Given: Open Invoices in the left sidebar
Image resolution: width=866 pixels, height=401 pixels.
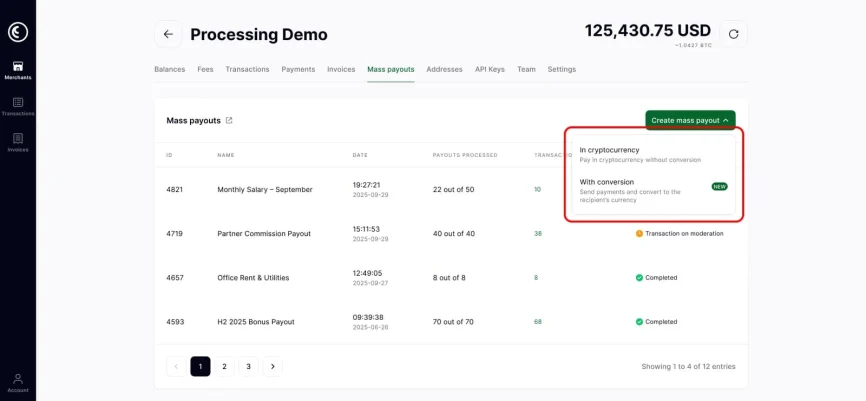Looking at the screenshot, I should (18, 142).
